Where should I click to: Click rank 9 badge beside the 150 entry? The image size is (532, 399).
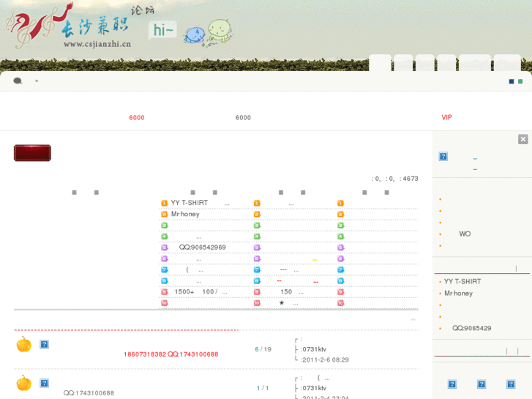(257, 292)
